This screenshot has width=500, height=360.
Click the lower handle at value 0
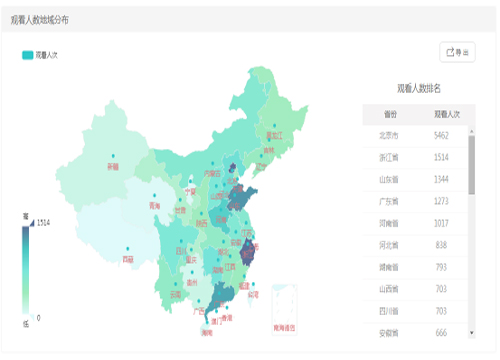coord(32,317)
